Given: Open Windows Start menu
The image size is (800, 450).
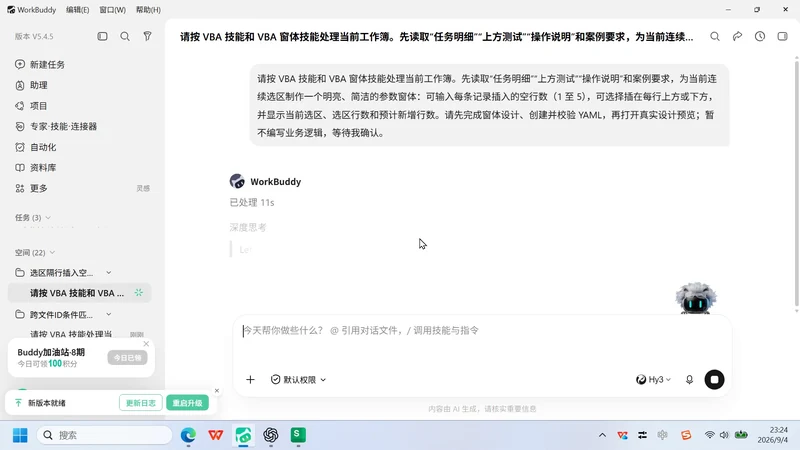Looking at the screenshot, I should pos(20,435).
